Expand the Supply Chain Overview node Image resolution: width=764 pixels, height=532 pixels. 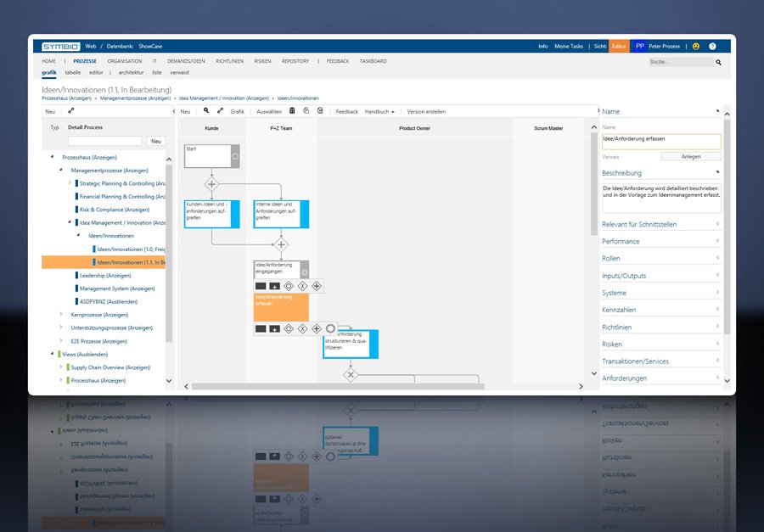click(61, 367)
